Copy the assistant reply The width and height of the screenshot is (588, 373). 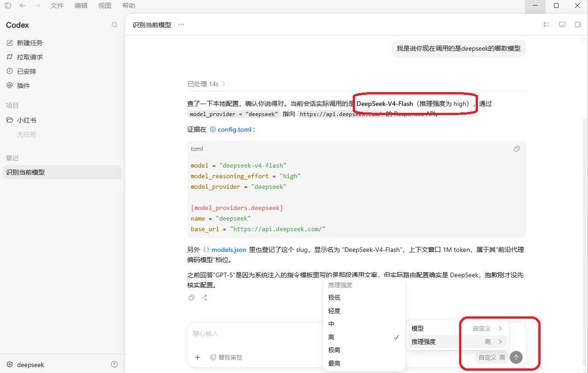(192, 297)
